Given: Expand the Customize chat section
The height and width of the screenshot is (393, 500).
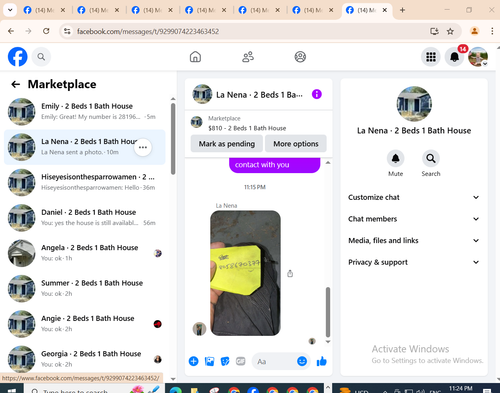Looking at the screenshot, I should click(x=413, y=197).
